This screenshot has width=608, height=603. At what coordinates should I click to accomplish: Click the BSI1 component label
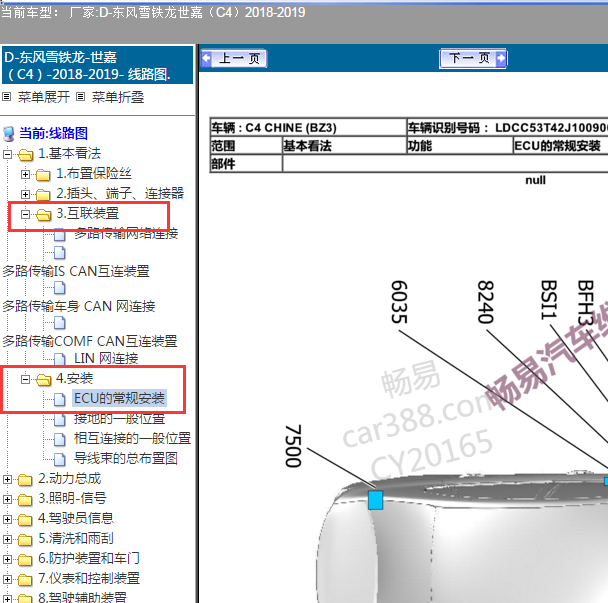(549, 299)
